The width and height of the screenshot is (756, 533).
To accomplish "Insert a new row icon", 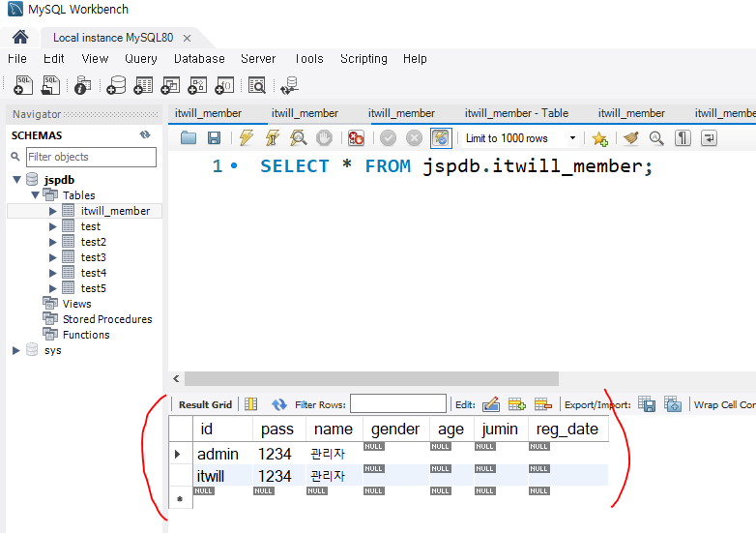I will (x=517, y=404).
